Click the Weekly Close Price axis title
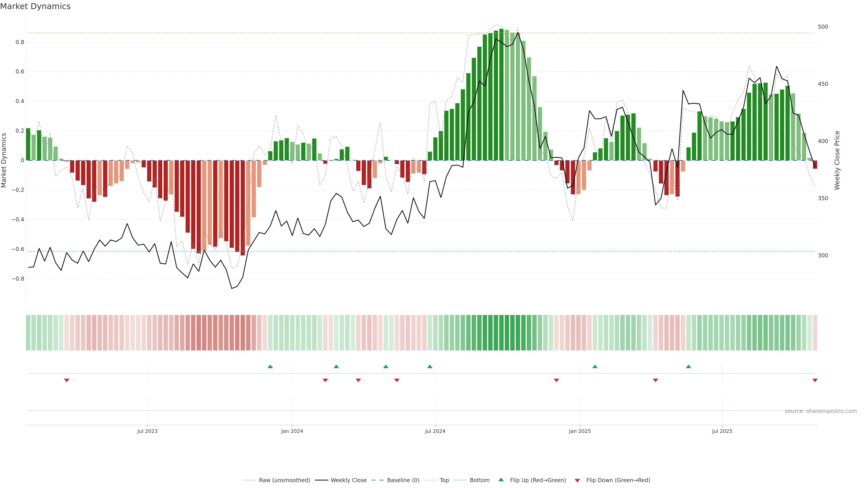868x488 pixels. click(837, 160)
